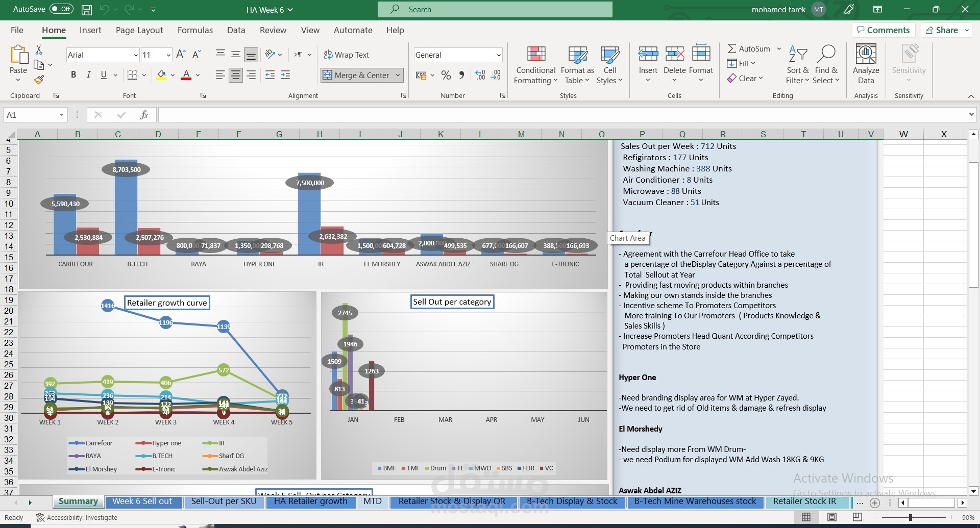Expand the Name Box dropdown
Screen dimensions: 980x528
[x=61, y=115]
